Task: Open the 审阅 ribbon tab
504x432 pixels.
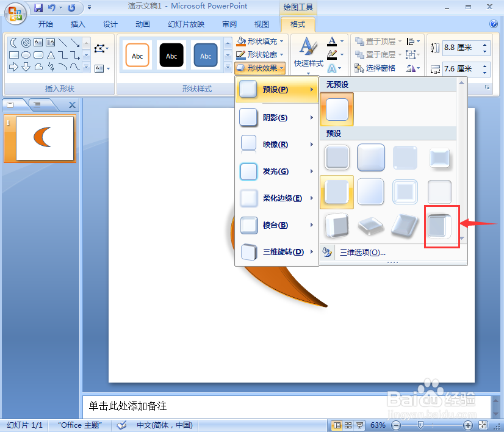Action: [x=229, y=24]
